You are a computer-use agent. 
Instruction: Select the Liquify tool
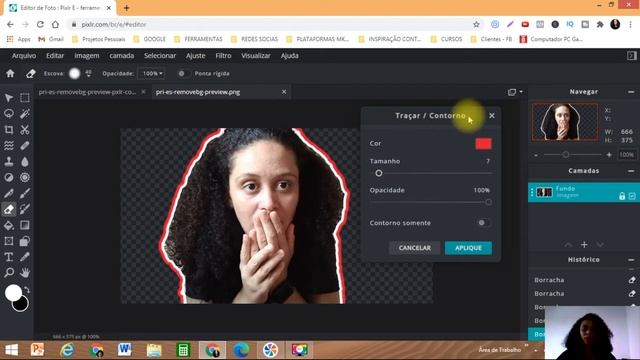pos(9,145)
